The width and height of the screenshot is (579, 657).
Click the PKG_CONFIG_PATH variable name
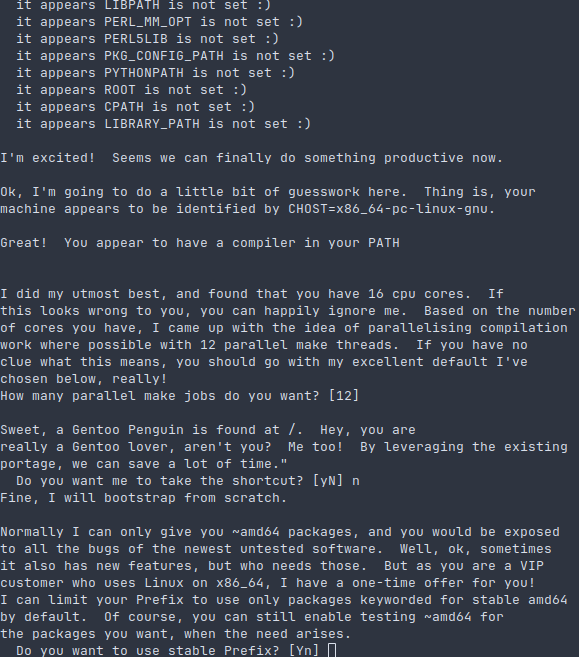point(164,56)
